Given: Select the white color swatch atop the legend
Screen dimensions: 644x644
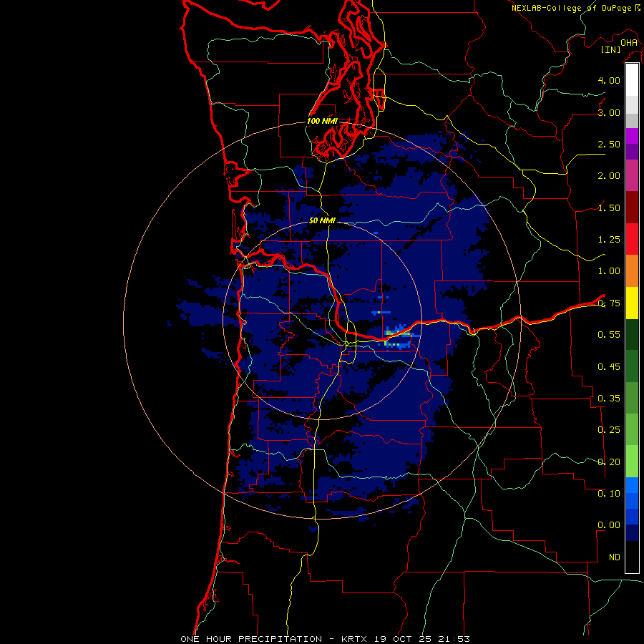Looking at the screenshot, I should pos(632,80).
